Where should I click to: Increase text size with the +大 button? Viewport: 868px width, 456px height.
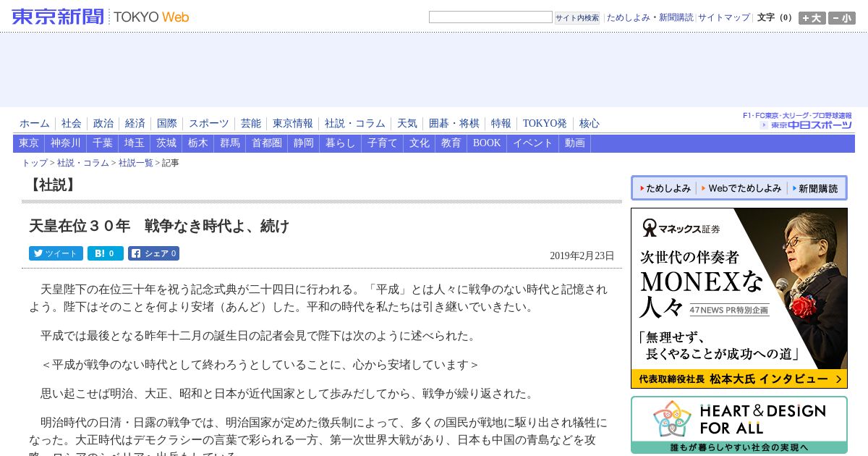(x=812, y=18)
